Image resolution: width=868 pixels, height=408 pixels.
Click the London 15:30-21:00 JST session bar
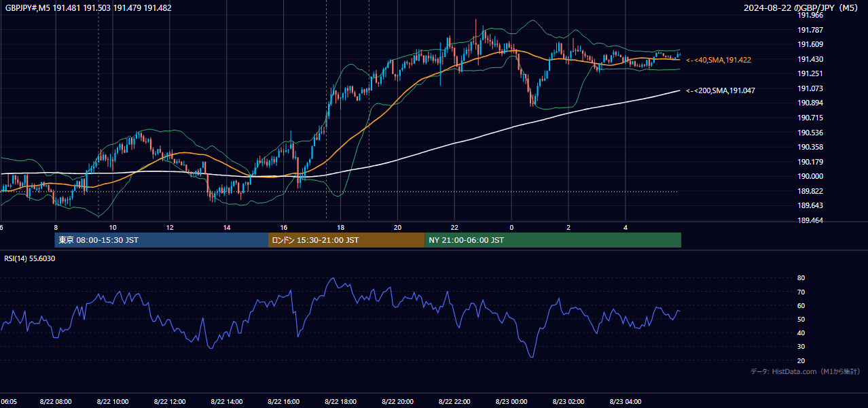(346, 240)
